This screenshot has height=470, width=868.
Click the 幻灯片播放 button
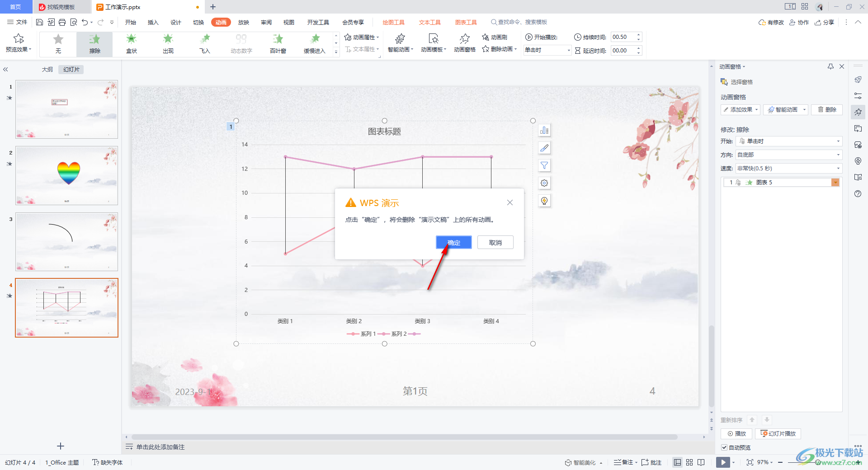pyautogui.click(x=778, y=433)
